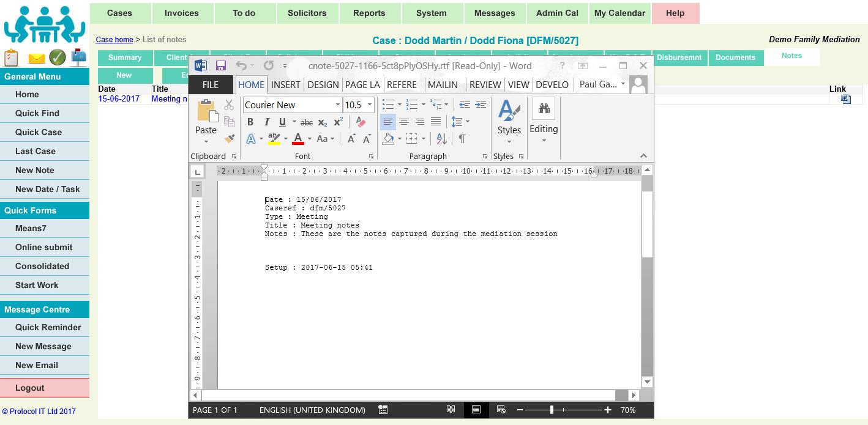Click the 70% zoom level indicator

coord(628,410)
